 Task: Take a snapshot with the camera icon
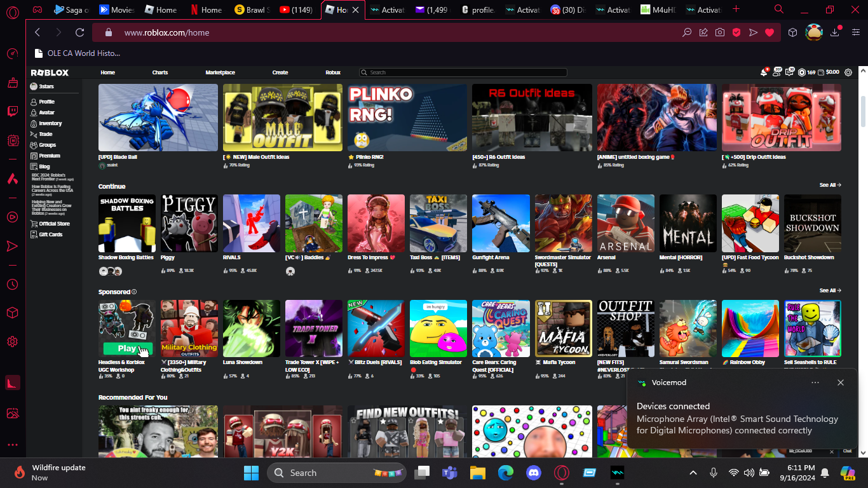click(x=720, y=32)
